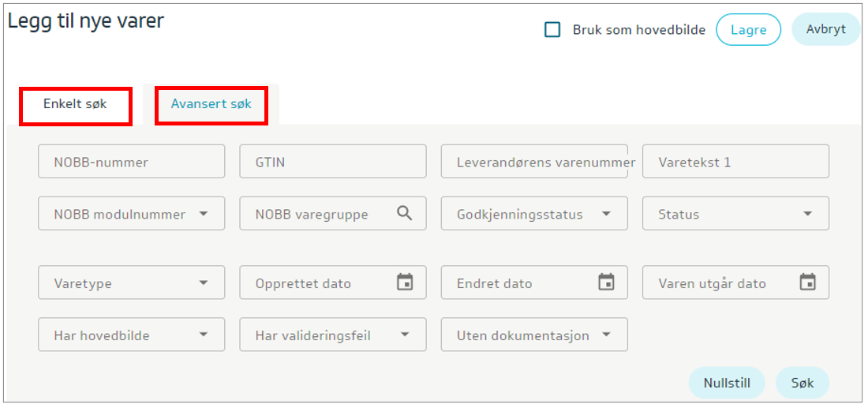Open the Godkjenningsstatus dropdown

coord(606,214)
